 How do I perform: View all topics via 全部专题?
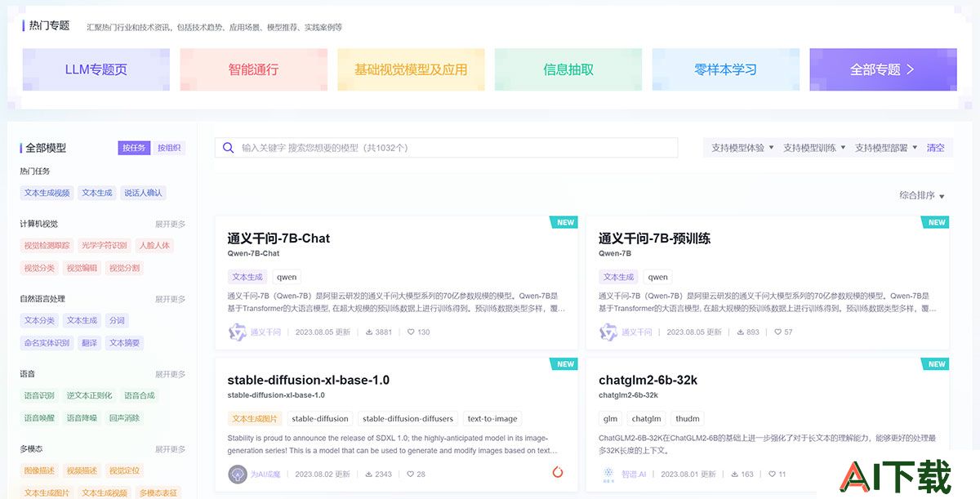(883, 69)
